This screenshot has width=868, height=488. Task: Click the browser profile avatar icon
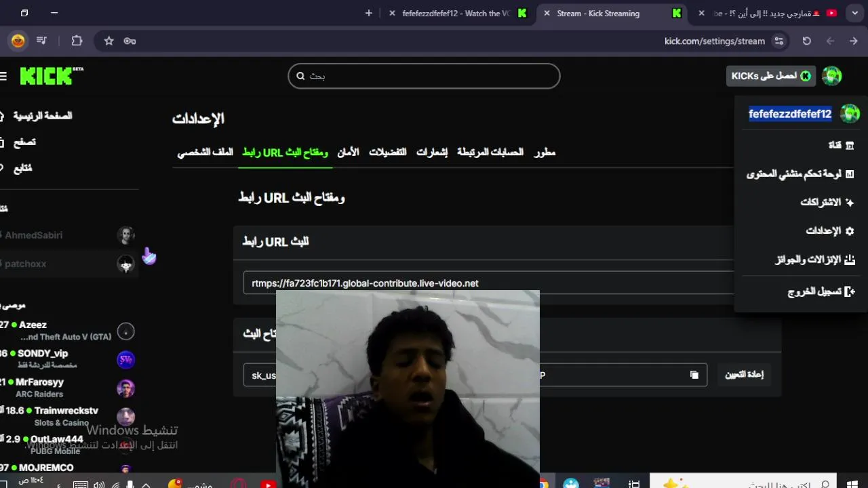(x=18, y=41)
